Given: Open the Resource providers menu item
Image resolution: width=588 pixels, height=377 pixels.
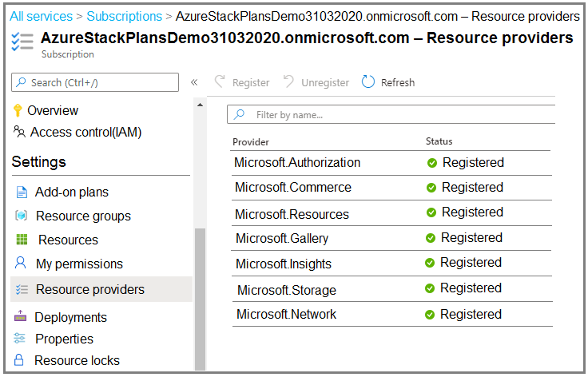Looking at the screenshot, I should (x=89, y=289).
